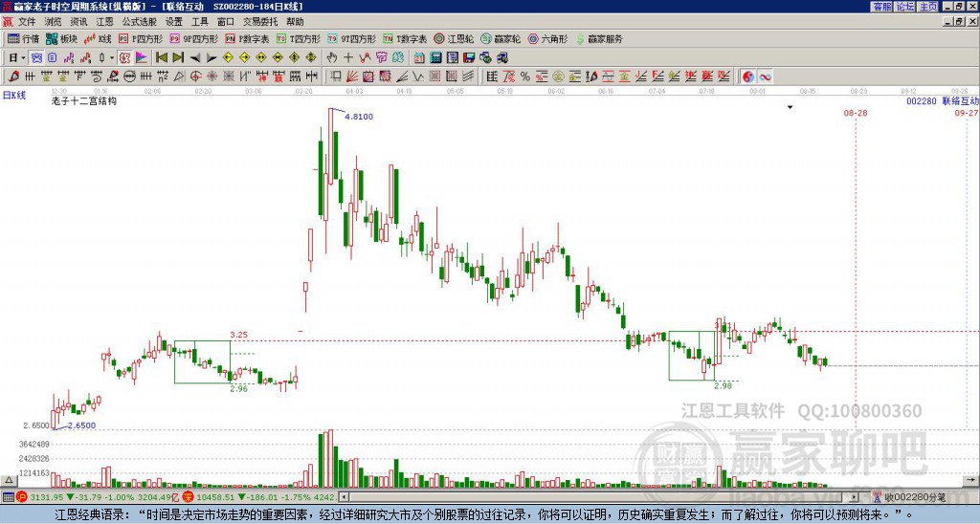
Task: Click the green jump-to-first bar icon
Action: point(161,58)
